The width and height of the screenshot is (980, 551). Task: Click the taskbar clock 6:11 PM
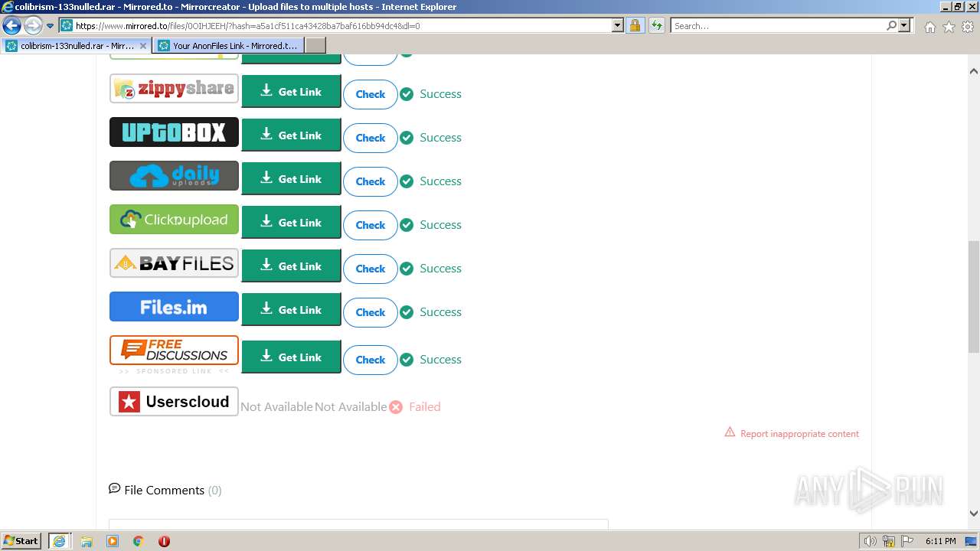point(940,541)
